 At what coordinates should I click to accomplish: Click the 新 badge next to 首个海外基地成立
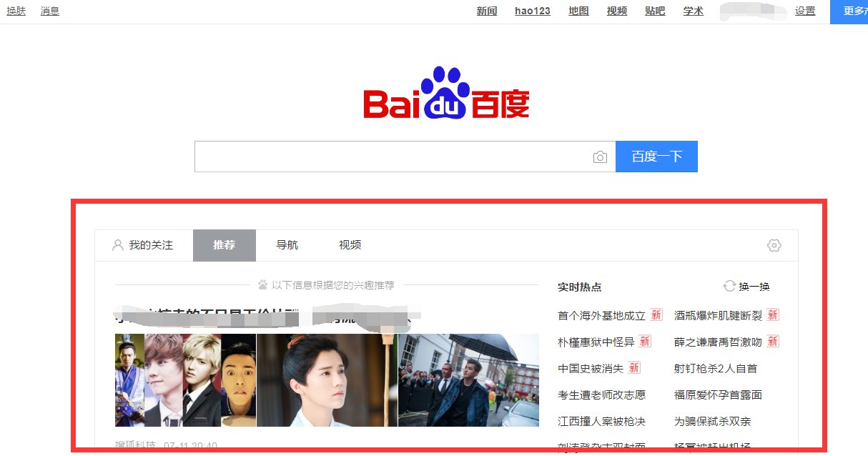tap(656, 314)
